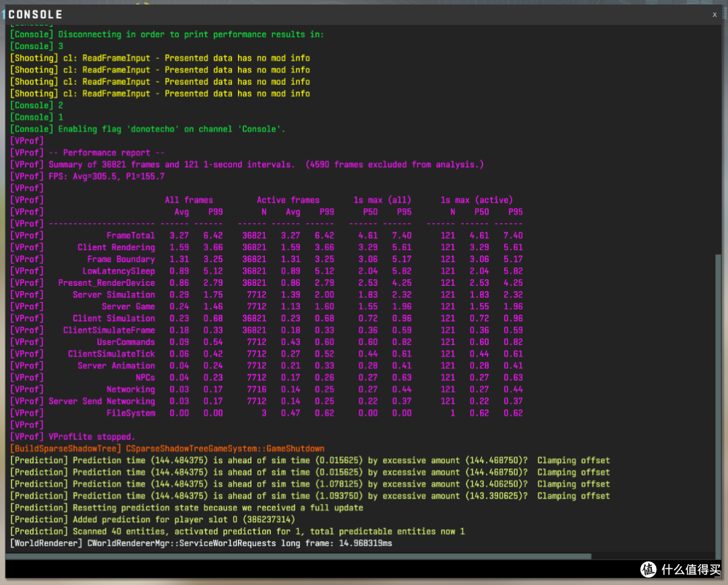
Task: Click the command input field at the bottom
Action: pos(320,569)
